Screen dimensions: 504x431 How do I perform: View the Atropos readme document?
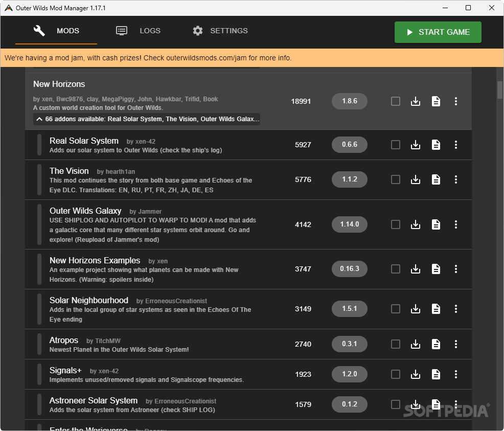click(436, 344)
